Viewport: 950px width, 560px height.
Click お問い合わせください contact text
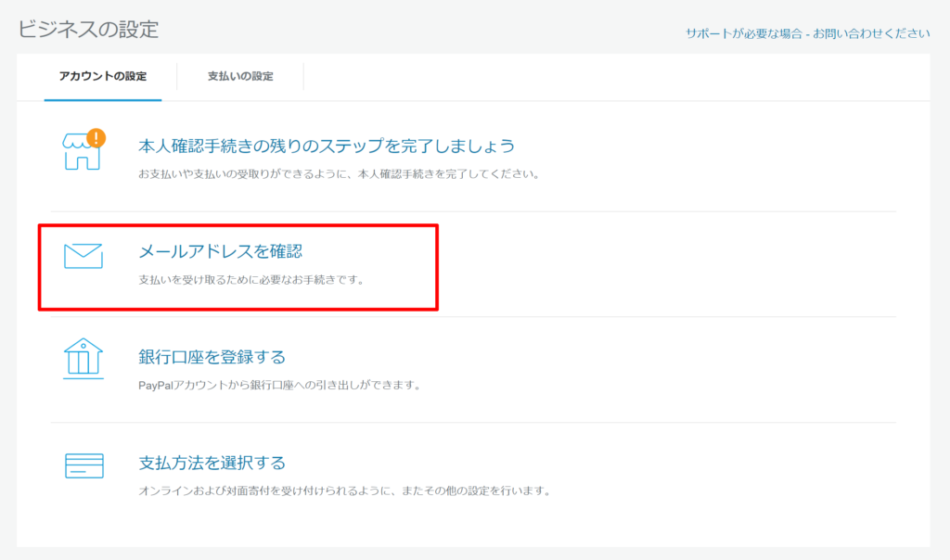click(x=873, y=33)
